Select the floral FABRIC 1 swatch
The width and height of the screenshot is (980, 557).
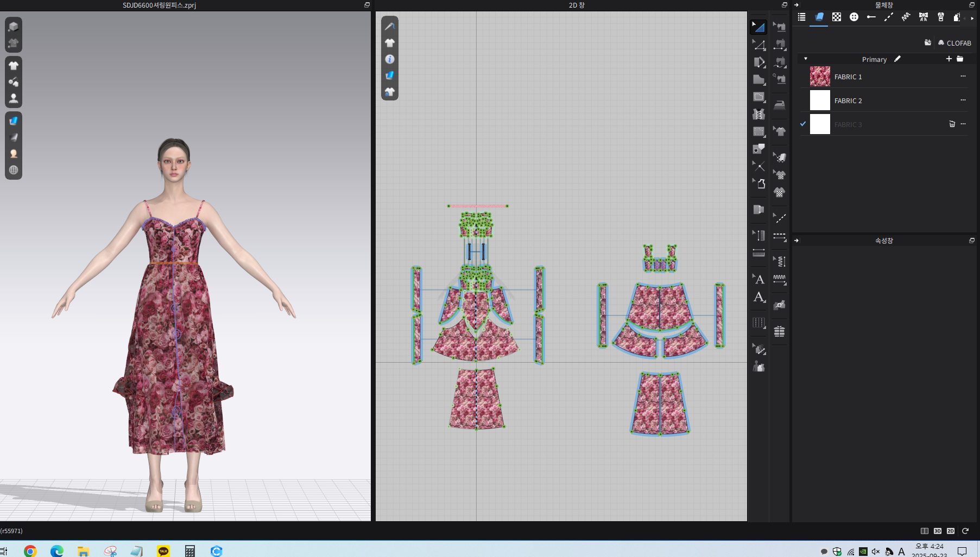[820, 77]
